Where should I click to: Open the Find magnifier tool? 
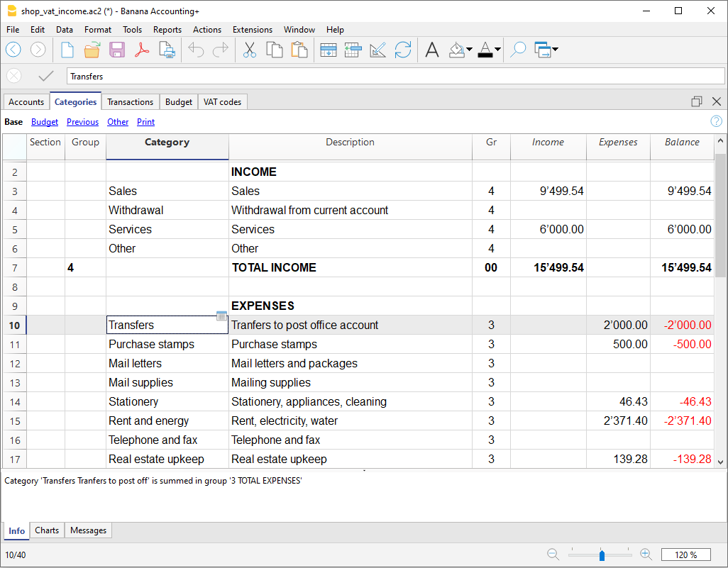[518, 50]
